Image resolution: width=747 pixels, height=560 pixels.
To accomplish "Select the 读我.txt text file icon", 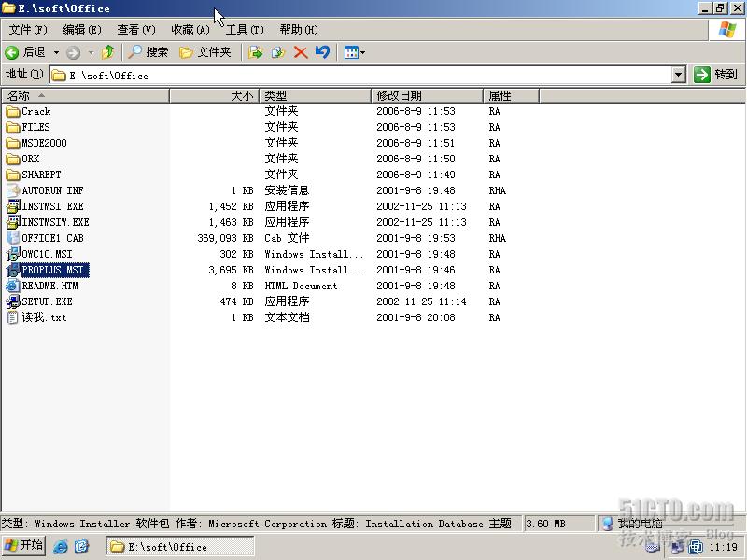I will (x=13, y=317).
